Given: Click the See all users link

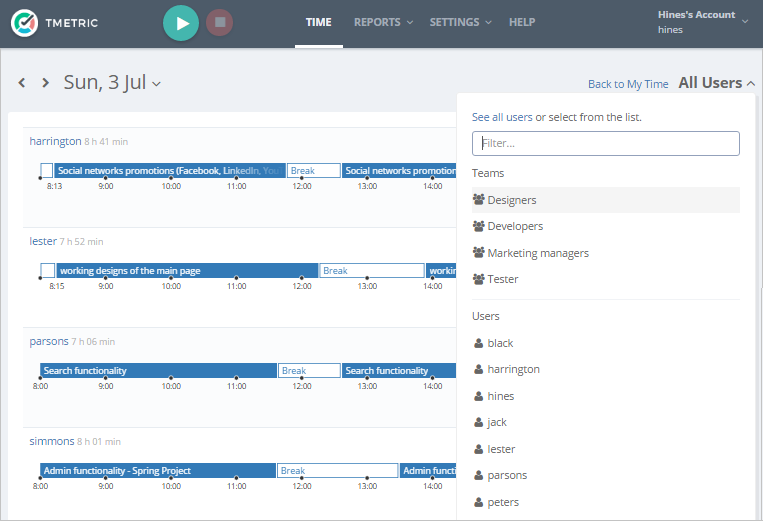Looking at the screenshot, I should (x=502, y=117).
